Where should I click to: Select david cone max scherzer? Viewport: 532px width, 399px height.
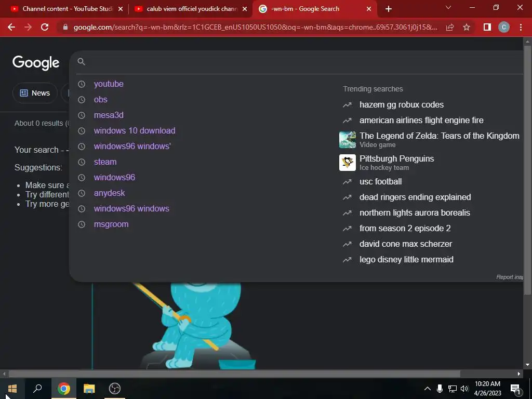405,244
